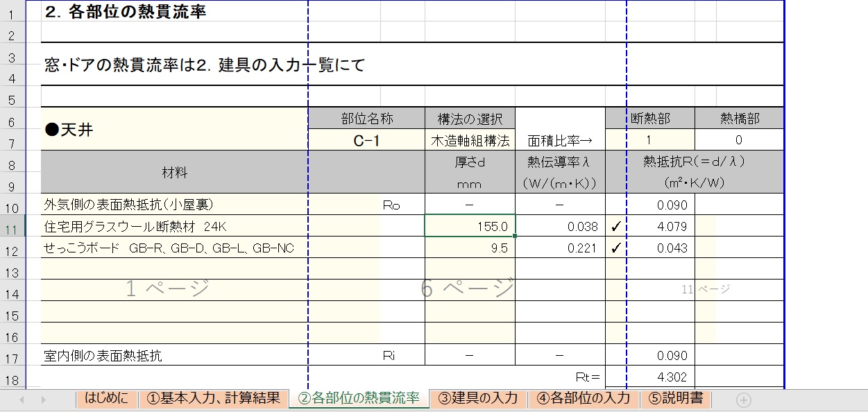Select the cell showing thickness 155.0
Screen dimensions: 868x412
point(470,226)
